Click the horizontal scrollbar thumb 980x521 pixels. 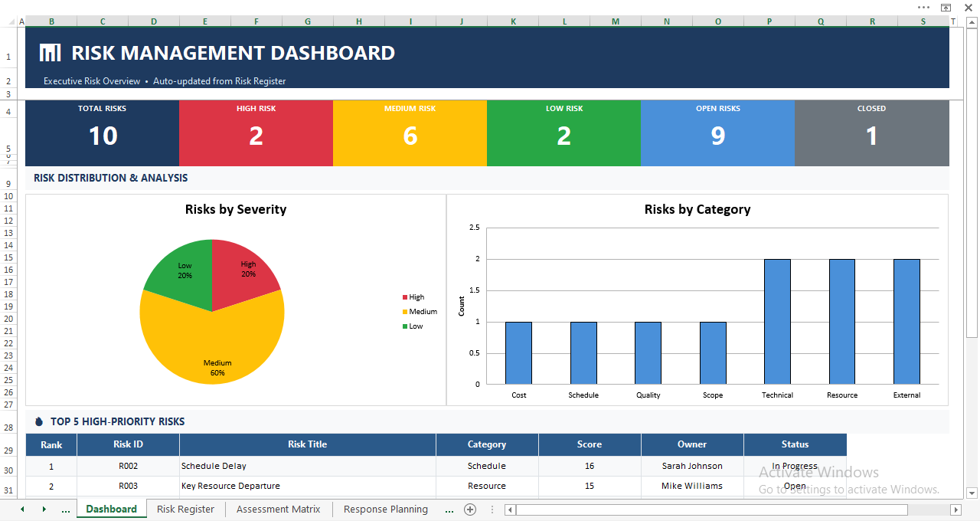point(712,510)
